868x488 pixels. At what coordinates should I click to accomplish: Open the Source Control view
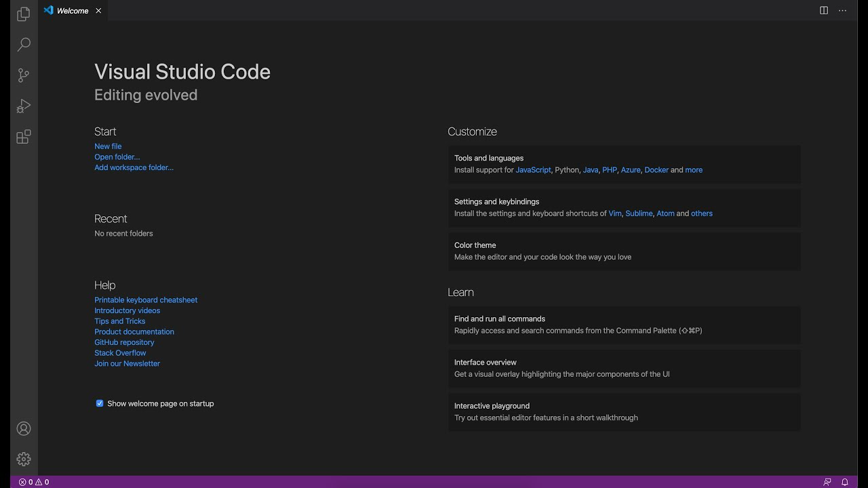[x=24, y=75]
